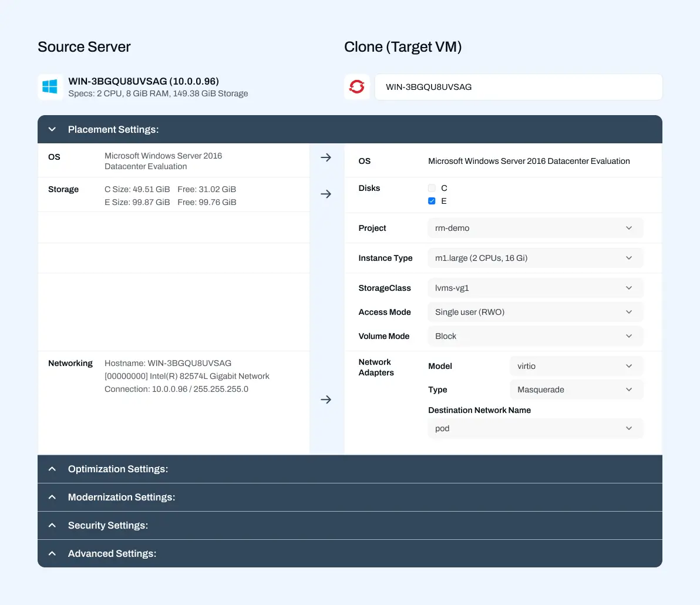Click the Clone (Target VM) heading
This screenshot has height=605, width=700.
[x=403, y=47]
